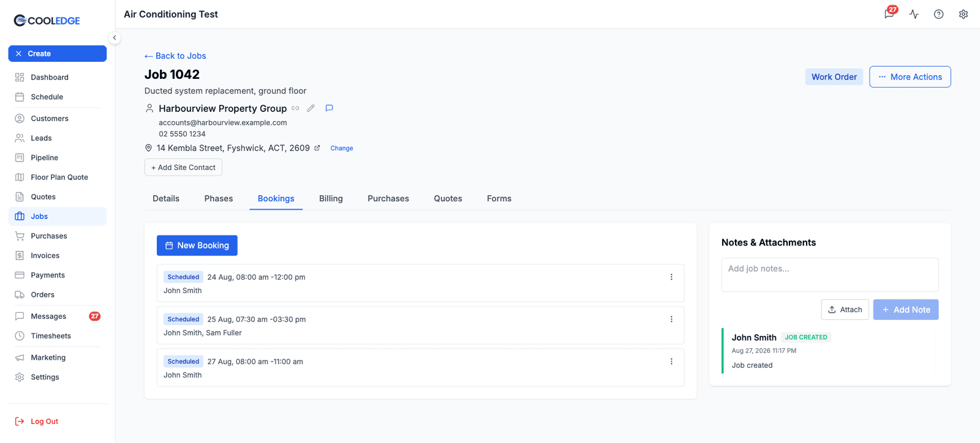
Task: Navigate to Leads page
Action: (x=58, y=138)
